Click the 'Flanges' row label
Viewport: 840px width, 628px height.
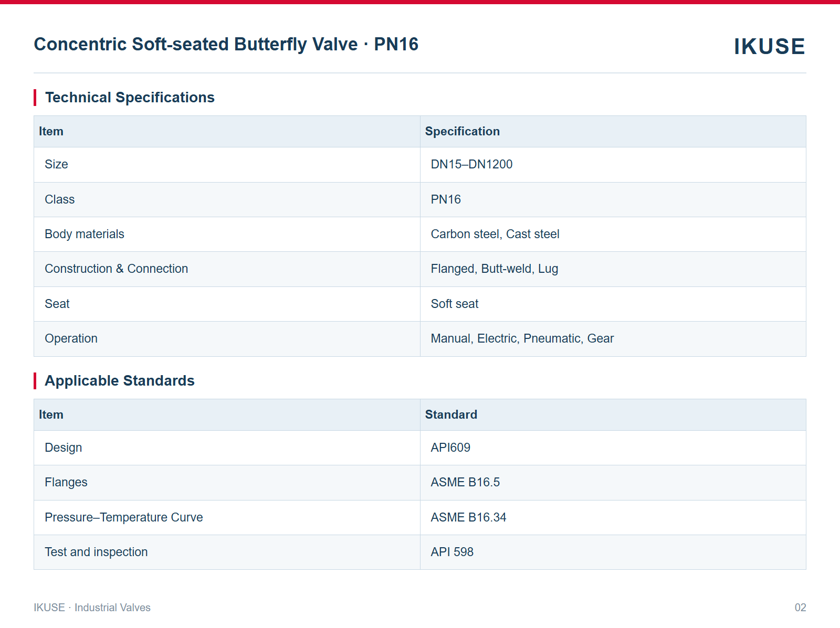pyautogui.click(x=66, y=483)
